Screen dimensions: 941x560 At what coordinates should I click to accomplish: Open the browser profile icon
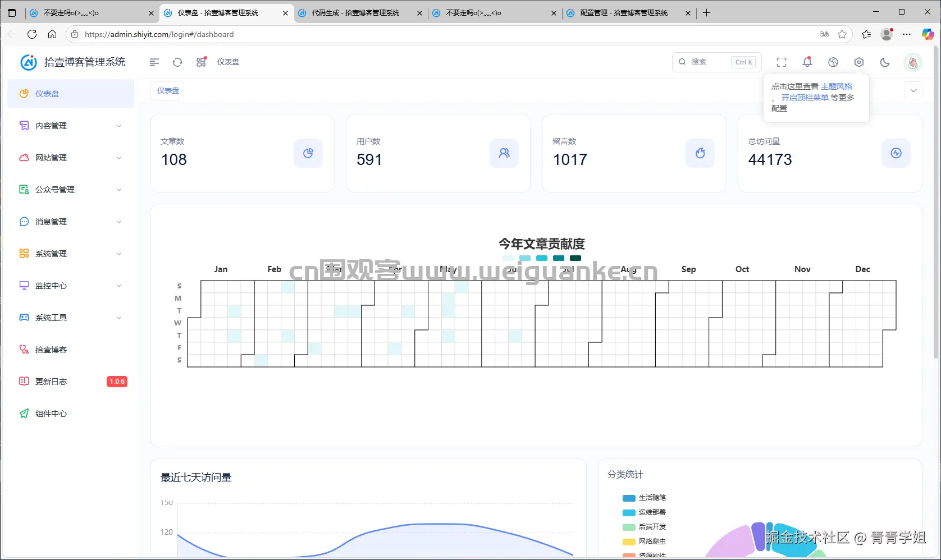pyautogui.click(x=887, y=34)
